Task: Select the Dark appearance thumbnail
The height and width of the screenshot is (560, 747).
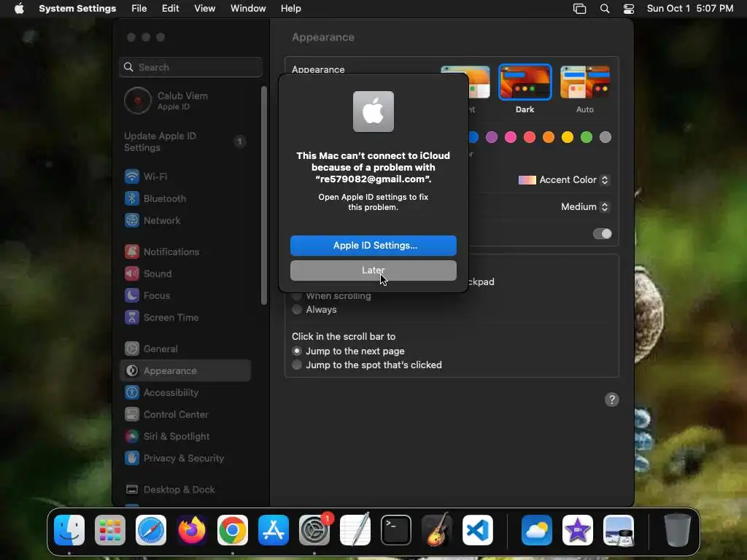Action: pyautogui.click(x=525, y=82)
